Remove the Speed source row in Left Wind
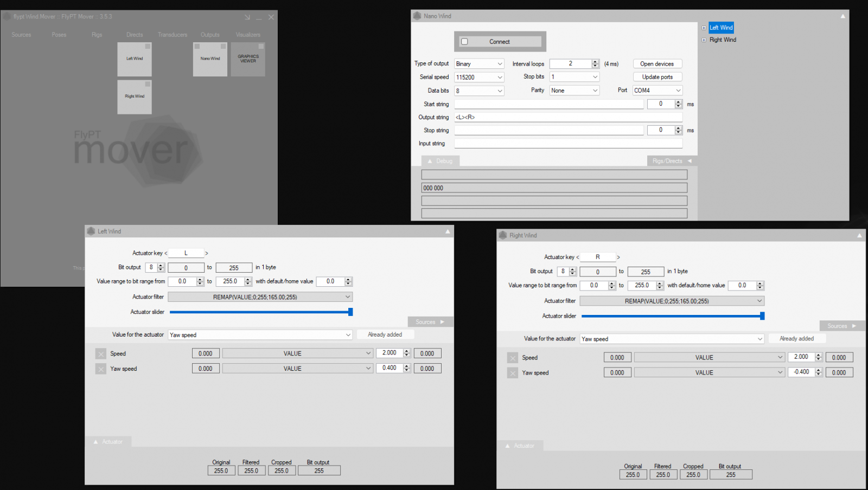 pos(101,354)
